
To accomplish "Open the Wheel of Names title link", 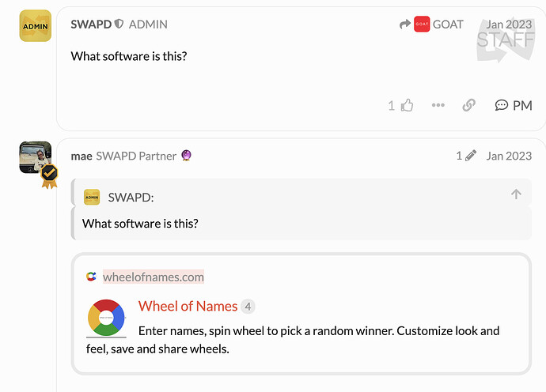I will [x=188, y=306].
